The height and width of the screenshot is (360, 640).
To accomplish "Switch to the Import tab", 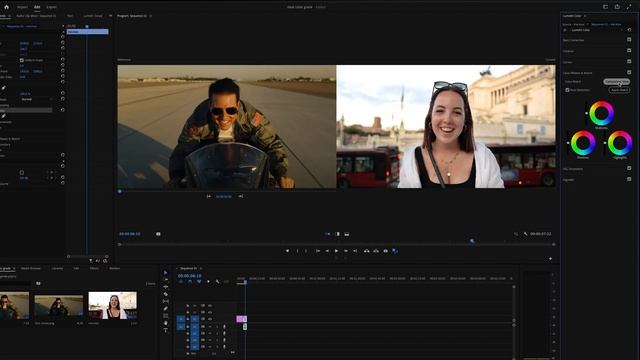I will (x=22, y=7).
